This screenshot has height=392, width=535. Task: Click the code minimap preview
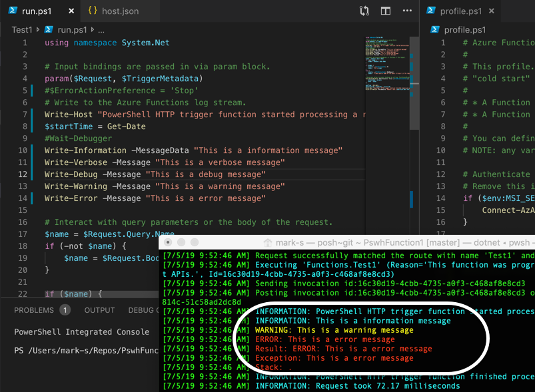pyautogui.click(x=387, y=63)
